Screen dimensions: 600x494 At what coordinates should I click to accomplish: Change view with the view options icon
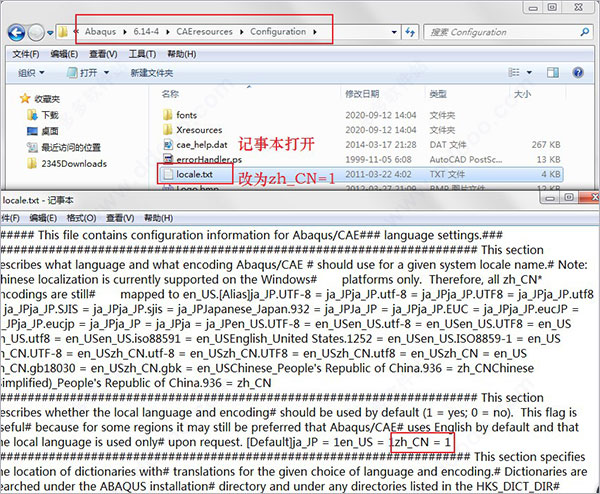point(514,72)
